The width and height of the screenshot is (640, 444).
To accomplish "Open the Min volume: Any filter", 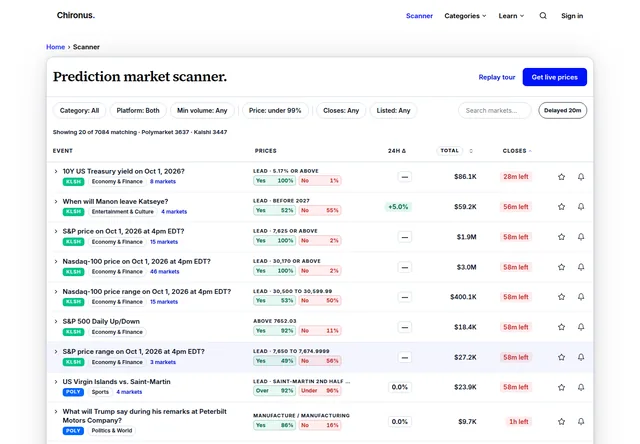I will pos(202,111).
